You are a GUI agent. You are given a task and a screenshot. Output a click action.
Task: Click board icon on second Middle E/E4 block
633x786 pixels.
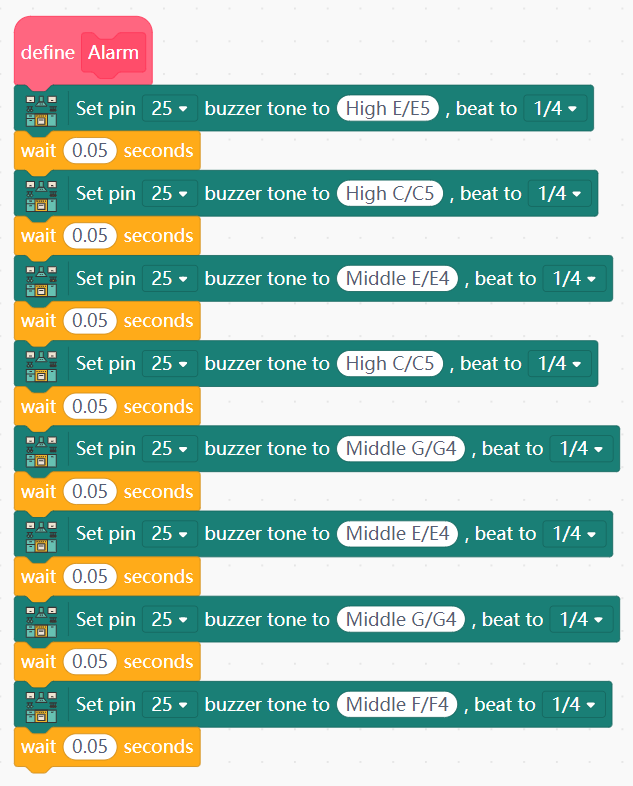coord(41,534)
